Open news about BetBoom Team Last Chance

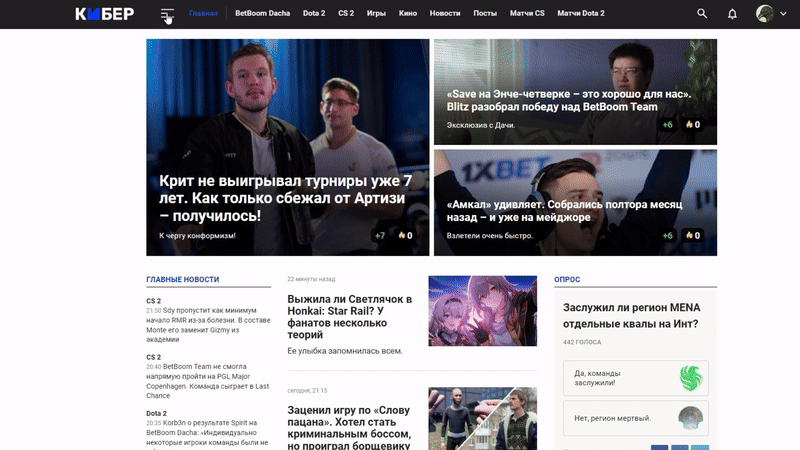(208, 381)
